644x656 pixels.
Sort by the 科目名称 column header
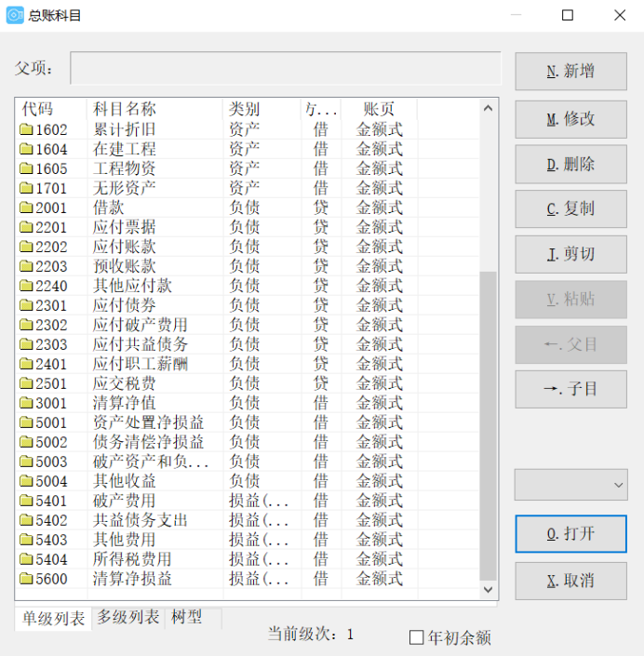(154, 109)
